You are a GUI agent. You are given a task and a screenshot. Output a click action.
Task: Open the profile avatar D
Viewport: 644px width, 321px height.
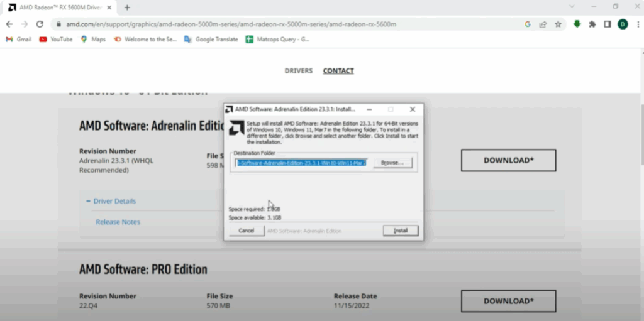[x=623, y=24]
